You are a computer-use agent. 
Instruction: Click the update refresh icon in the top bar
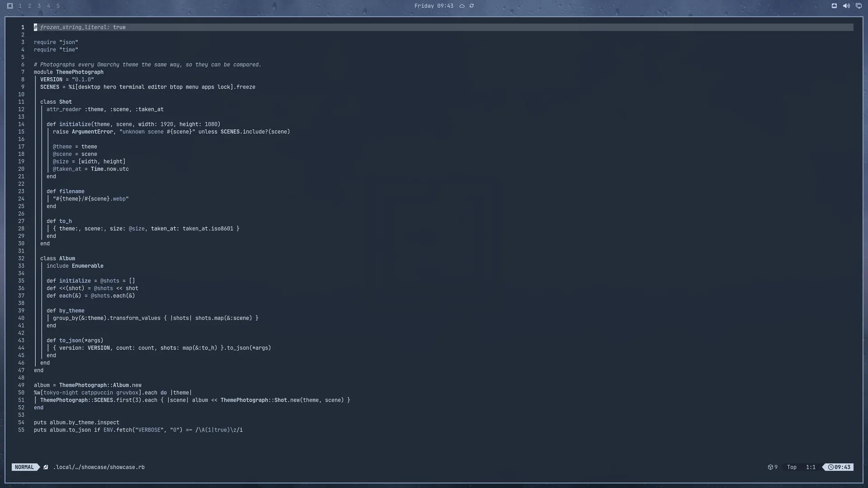(x=472, y=6)
